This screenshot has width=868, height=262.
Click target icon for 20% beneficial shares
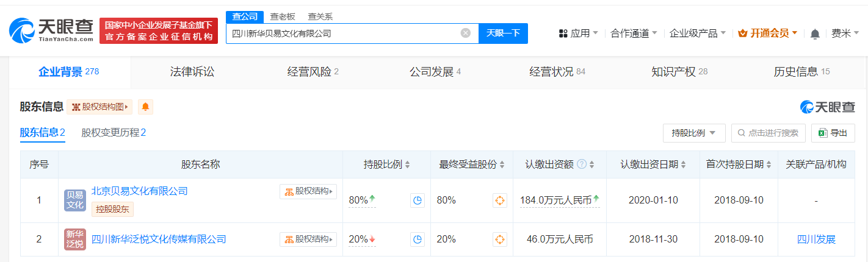pos(500,239)
